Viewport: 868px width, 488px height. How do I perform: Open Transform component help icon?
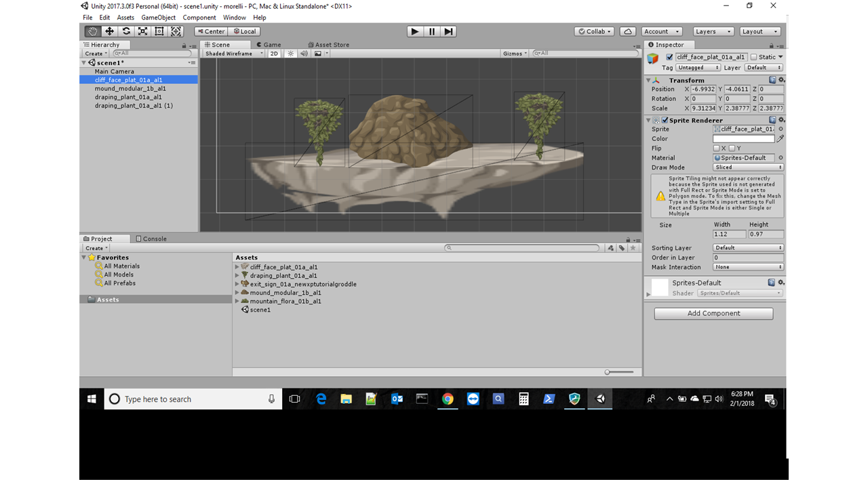772,80
